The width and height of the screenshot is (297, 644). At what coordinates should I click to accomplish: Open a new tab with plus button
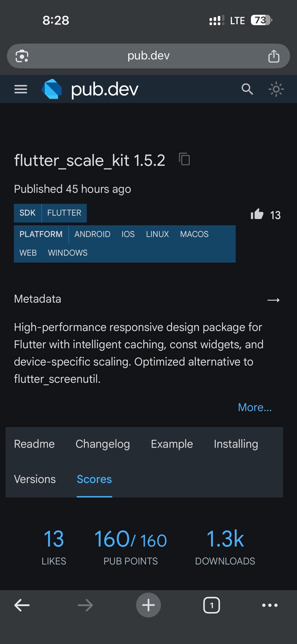[148, 605]
